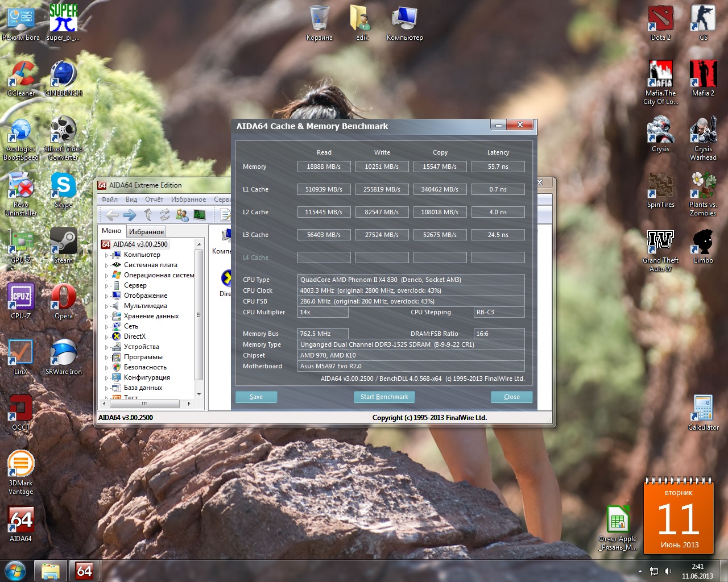Select the LinX desktop icon
The height and width of the screenshot is (582, 728).
click(x=21, y=357)
